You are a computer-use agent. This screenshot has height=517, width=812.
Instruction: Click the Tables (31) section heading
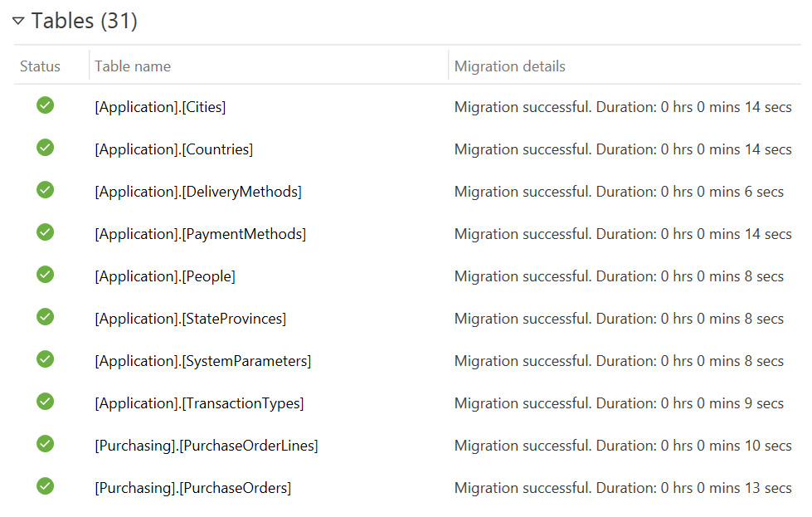point(84,22)
